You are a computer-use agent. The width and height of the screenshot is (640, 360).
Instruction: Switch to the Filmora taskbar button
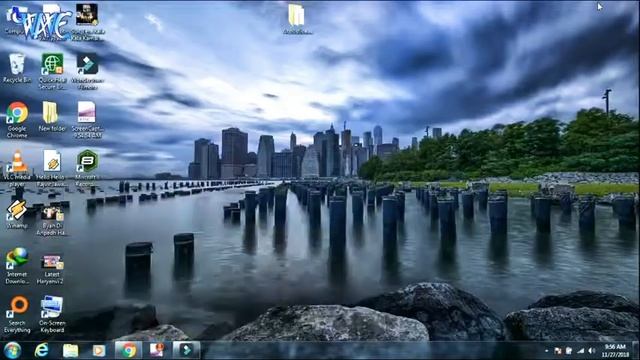[186, 350]
